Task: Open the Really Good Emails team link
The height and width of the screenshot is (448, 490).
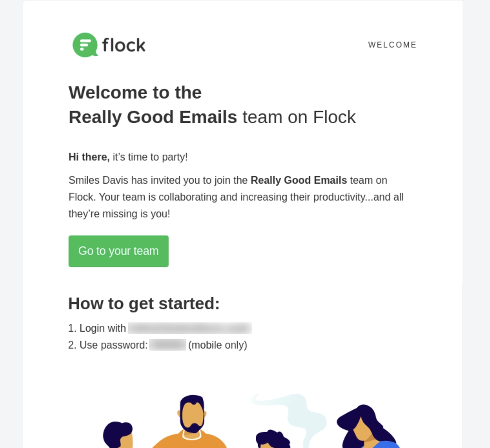Action: point(298,180)
